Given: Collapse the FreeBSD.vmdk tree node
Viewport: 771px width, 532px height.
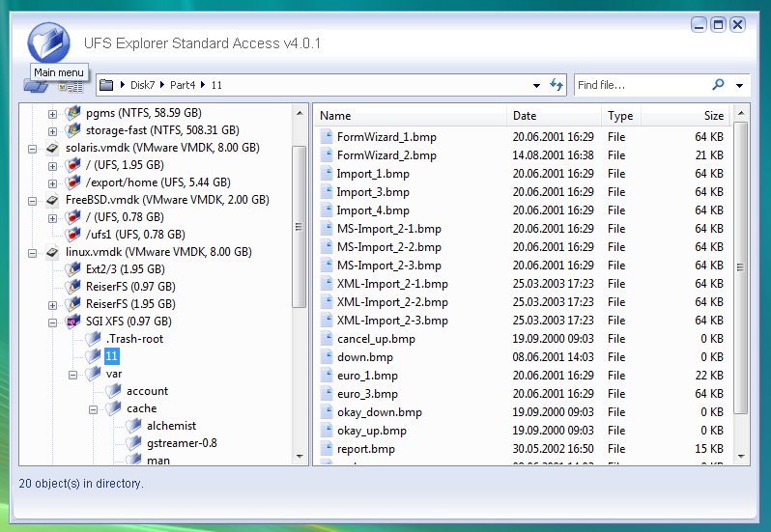Looking at the screenshot, I should pyautogui.click(x=32, y=201).
